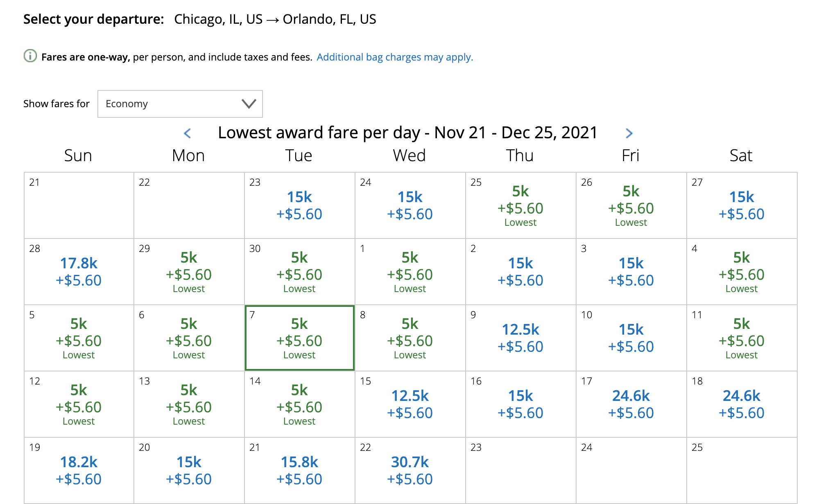Pick December 4 lowest 5k fare
This screenshot has width=837, height=504.
click(742, 272)
